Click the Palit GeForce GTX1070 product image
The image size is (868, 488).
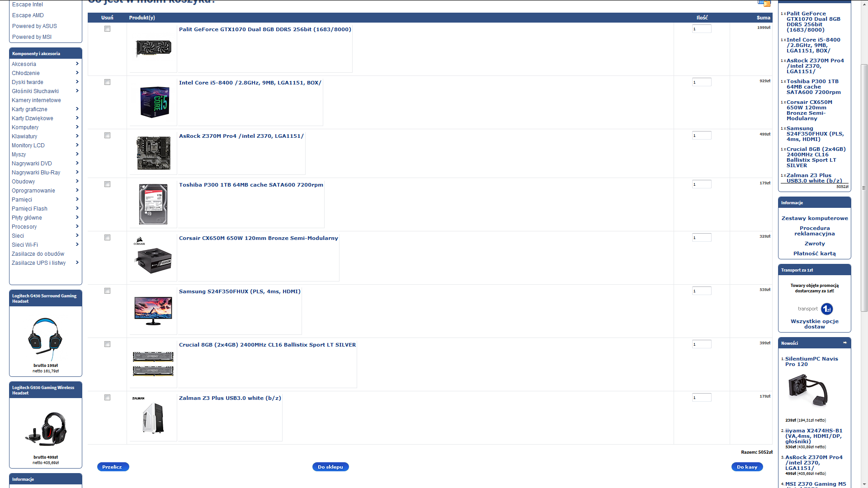point(154,48)
